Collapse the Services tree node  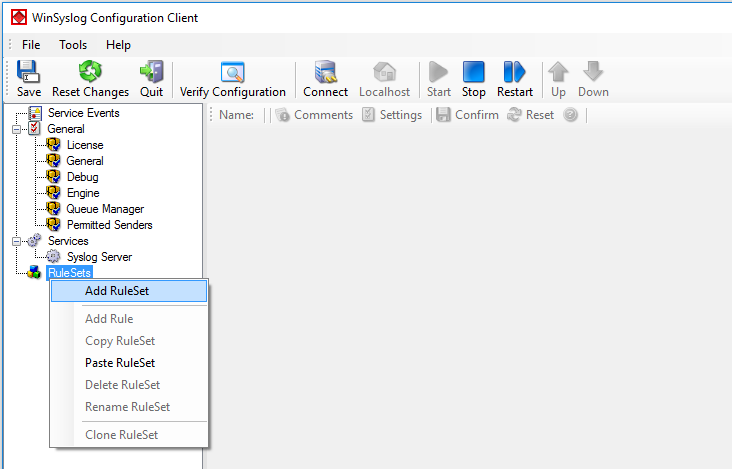tap(16, 241)
